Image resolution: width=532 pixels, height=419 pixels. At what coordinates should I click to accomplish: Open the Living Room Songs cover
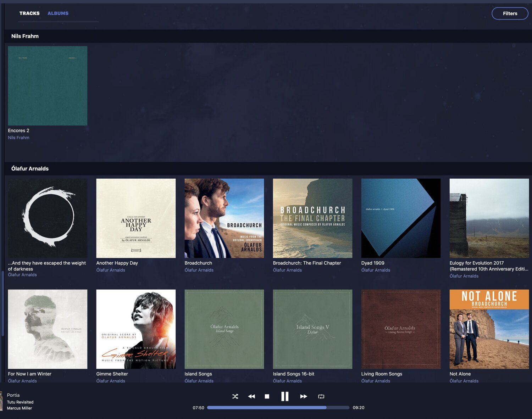point(401,329)
